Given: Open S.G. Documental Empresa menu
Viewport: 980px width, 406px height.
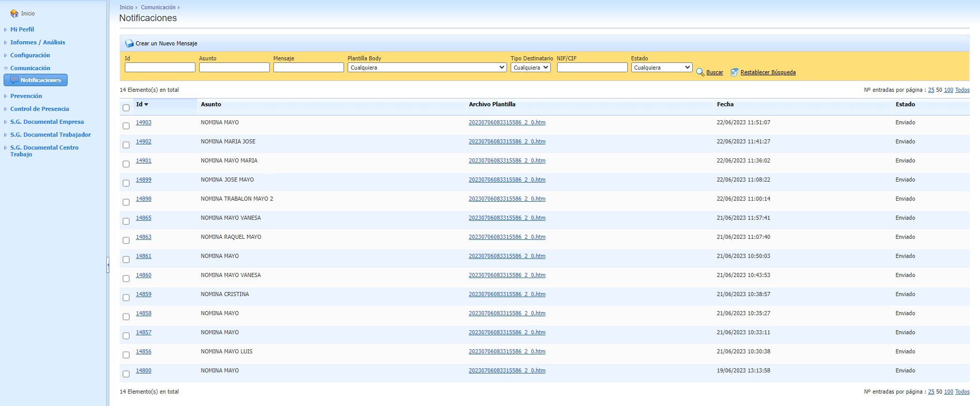Looking at the screenshot, I should click(47, 122).
